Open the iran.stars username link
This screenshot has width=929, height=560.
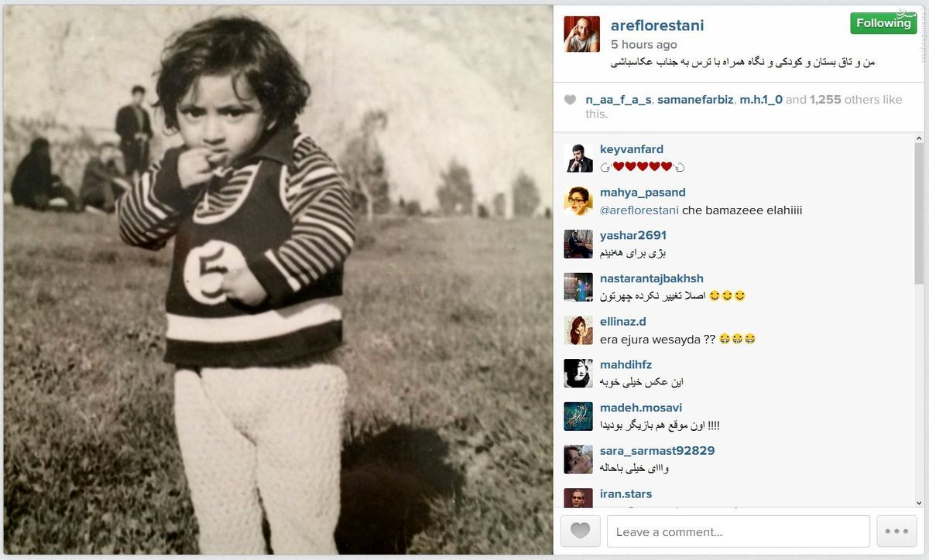click(x=626, y=494)
